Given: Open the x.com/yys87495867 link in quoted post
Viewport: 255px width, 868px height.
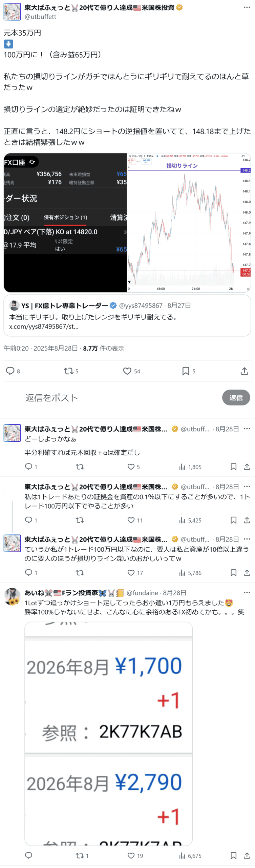Looking at the screenshot, I should pos(44,327).
